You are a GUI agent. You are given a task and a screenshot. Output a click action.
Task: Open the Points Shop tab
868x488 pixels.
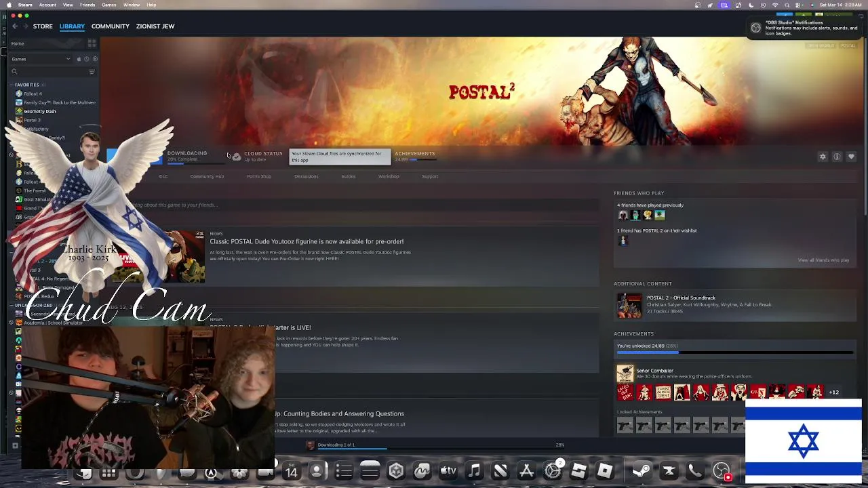(259, 176)
